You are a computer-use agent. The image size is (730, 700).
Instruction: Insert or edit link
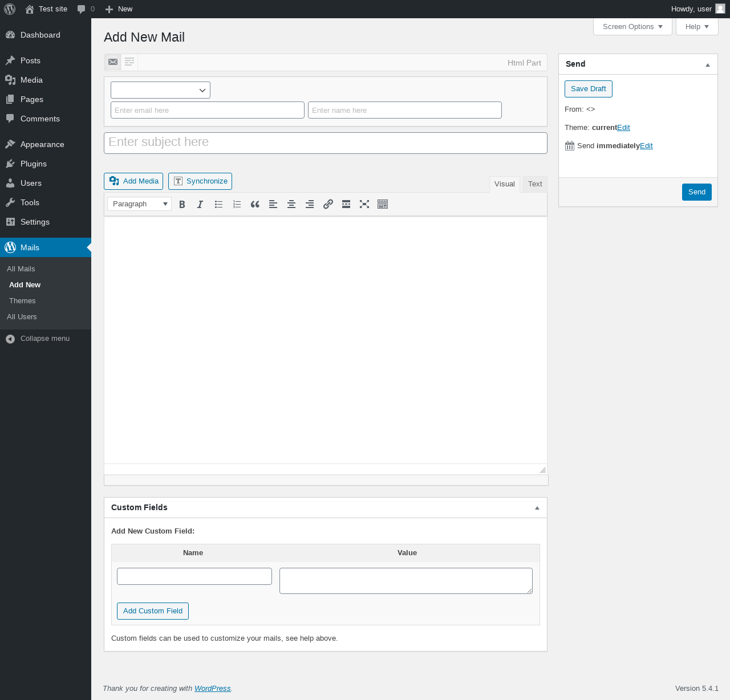coord(328,204)
